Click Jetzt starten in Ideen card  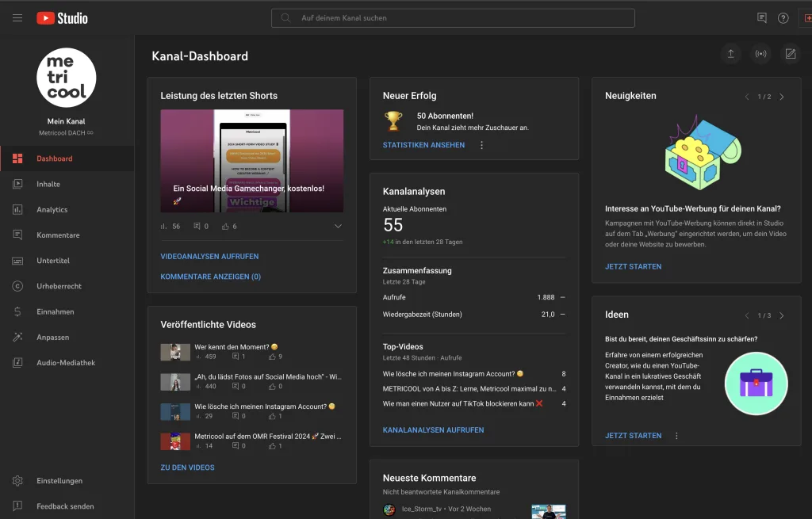coord(634,436)
